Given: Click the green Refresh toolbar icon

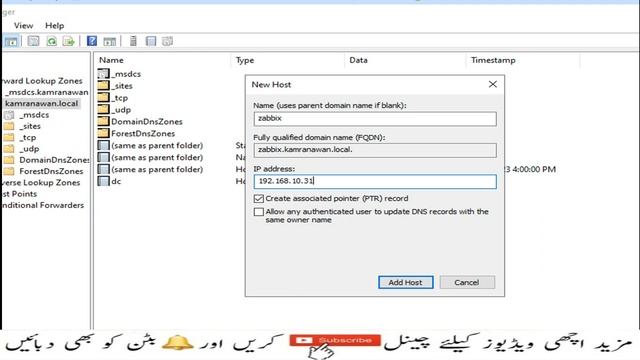Looking at the screenshot, I should (x=51, y=41).
